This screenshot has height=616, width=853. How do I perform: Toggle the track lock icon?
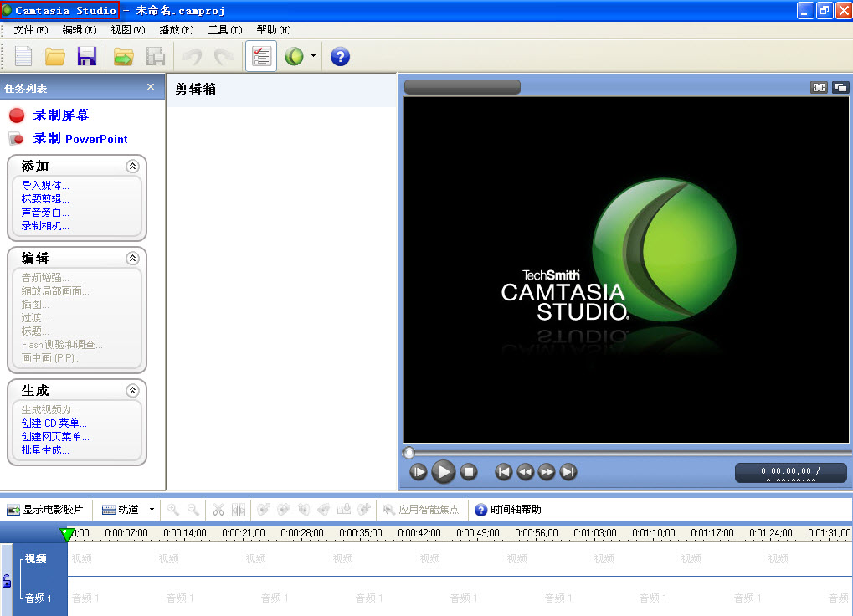pyautogui.click(x=7, y=581)
